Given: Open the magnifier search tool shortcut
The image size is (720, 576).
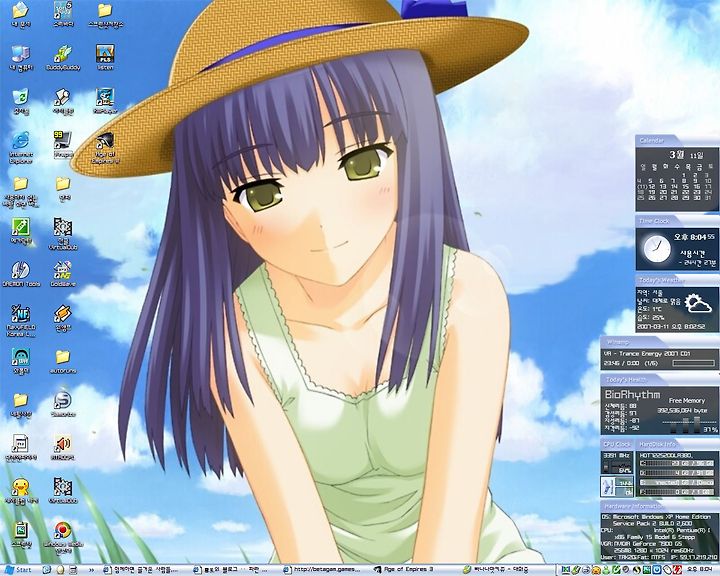Looking at the screenshot, I should point(63,101).
